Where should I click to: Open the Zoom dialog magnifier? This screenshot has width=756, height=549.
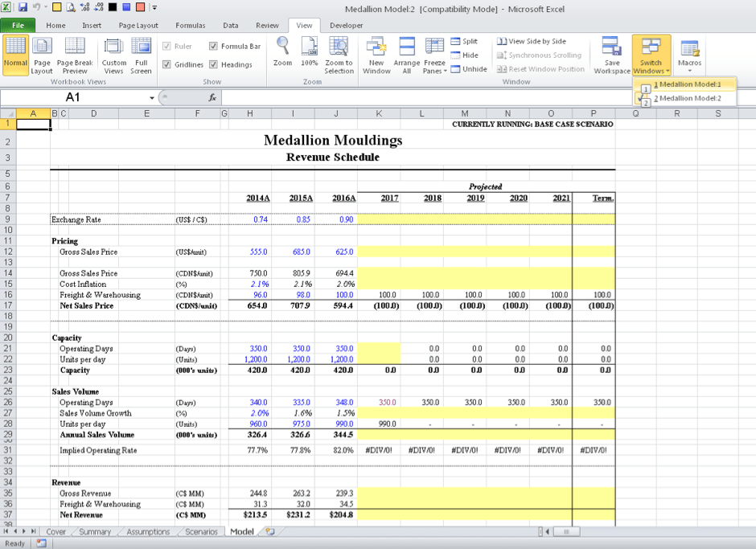click(282, 51)
